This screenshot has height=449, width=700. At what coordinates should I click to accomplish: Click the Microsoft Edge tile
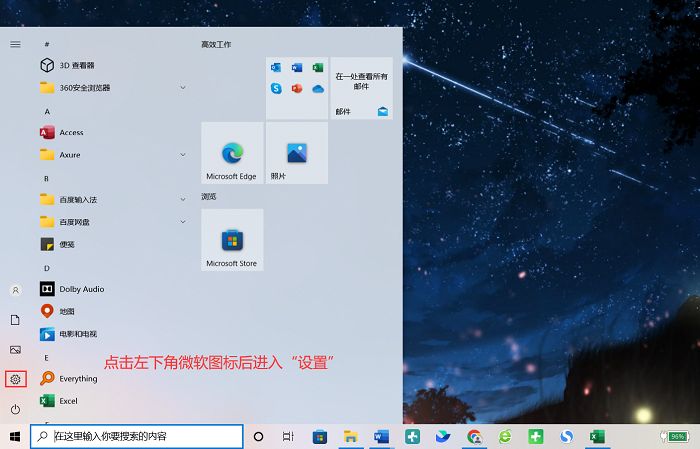pos(232,153)
